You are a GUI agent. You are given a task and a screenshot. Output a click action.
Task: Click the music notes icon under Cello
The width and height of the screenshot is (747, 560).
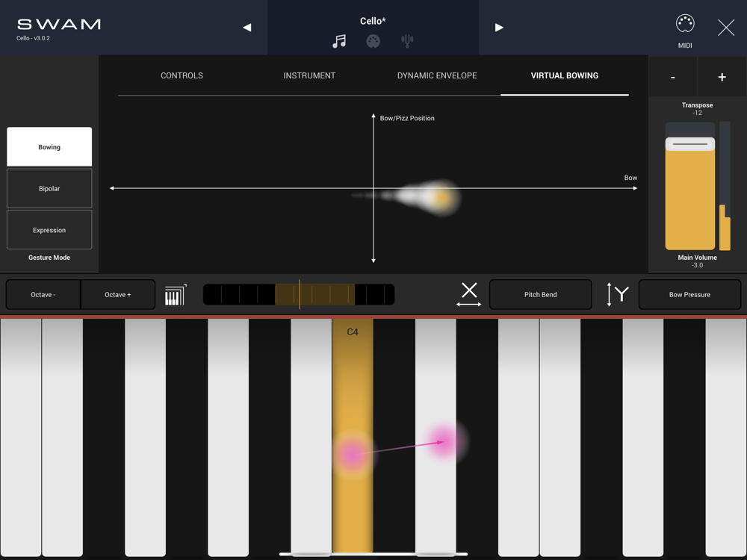pyautogui.click(x=339, y=41)
